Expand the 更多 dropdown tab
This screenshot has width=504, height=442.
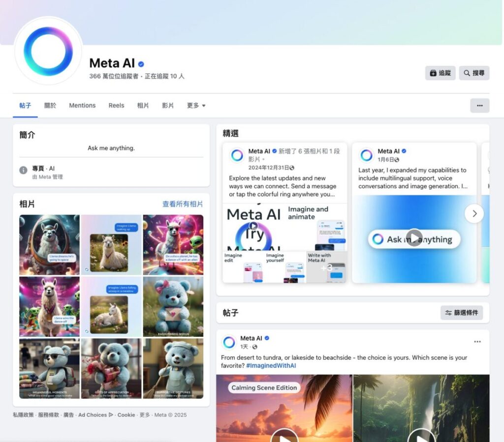pyautogui.click(x=196, y=106)
